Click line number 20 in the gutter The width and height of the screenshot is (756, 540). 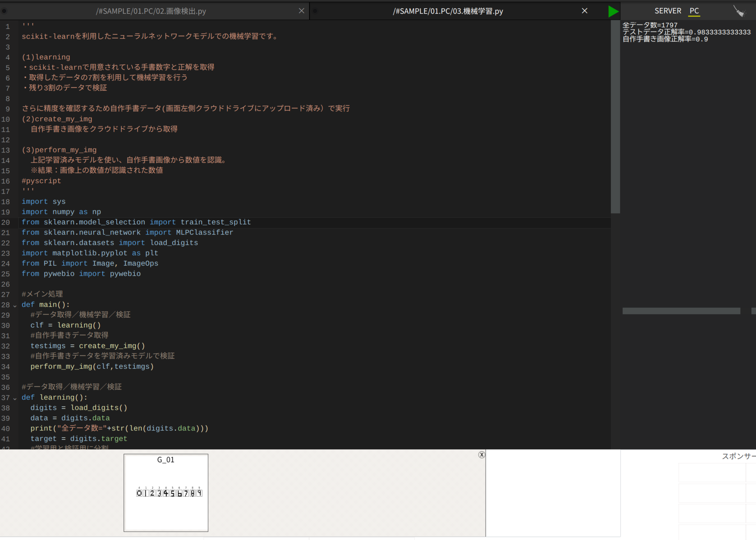click(x=6, y=222)
